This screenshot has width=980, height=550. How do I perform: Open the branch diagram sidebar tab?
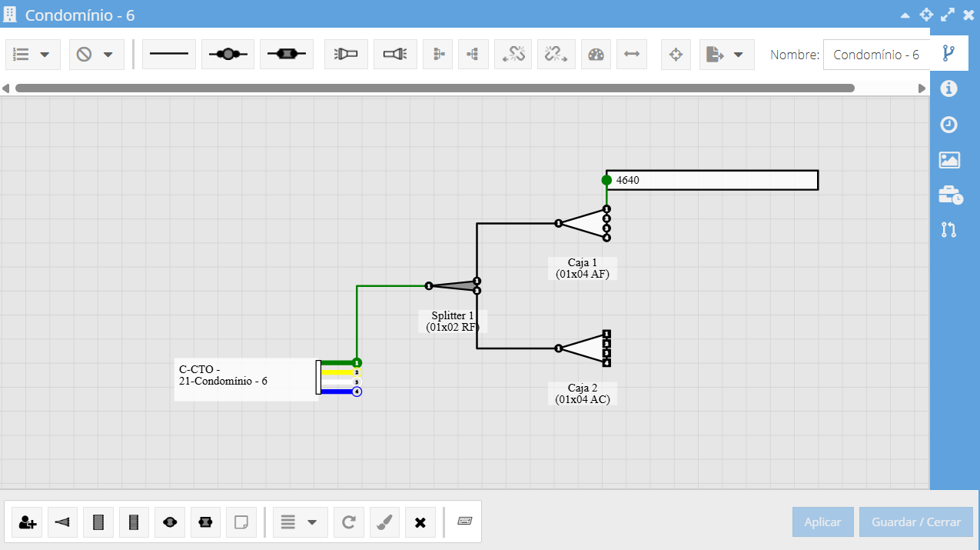click(949, 53)
